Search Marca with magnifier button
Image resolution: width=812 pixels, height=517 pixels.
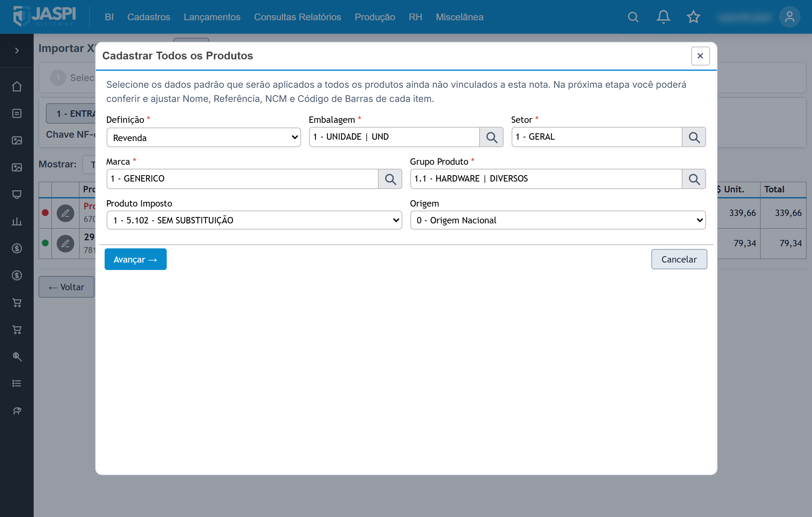[390, 179]
